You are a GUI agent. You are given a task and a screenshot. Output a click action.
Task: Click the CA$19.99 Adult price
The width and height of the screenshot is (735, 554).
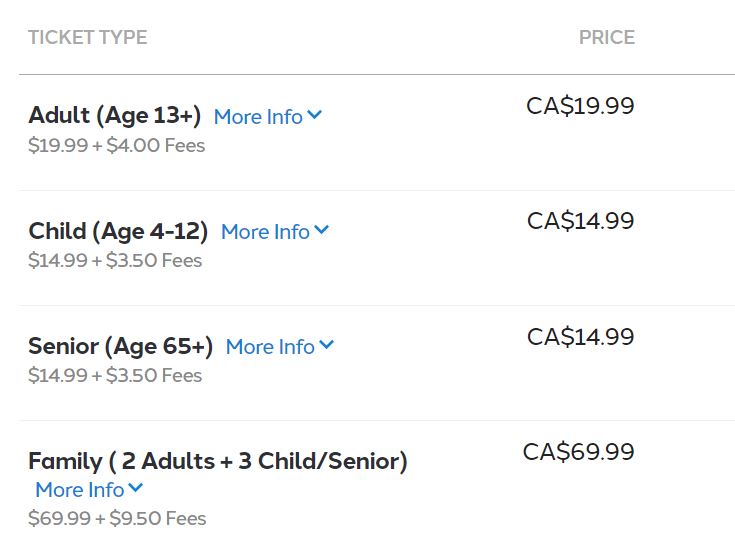(x=580, y=106)
